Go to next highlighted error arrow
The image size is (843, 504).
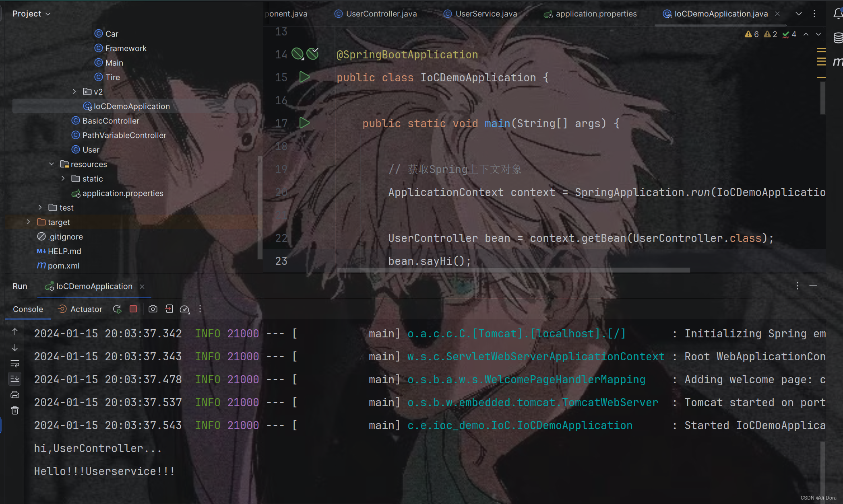point(818,34)
